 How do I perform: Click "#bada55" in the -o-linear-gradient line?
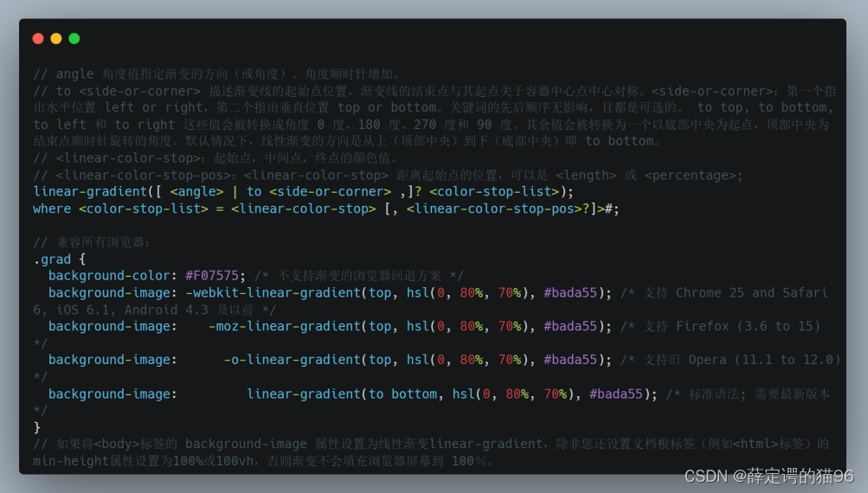coord(570,360)
